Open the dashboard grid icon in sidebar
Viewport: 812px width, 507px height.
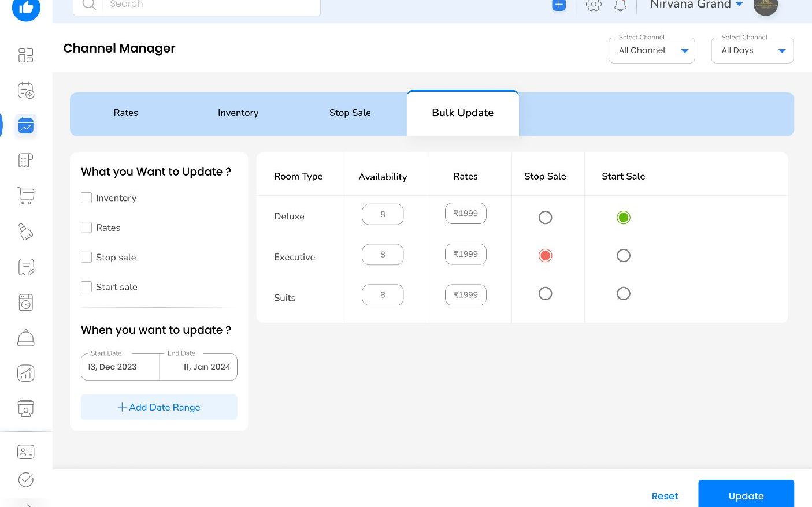point(26,55)
